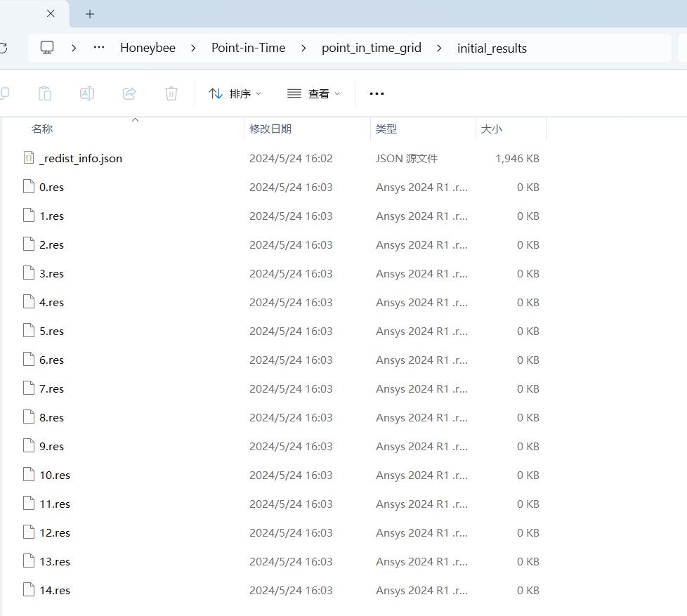Viewport: 687px width, 616px height.
Task: Show hidden breadcrumb folders via ellipsis
Action: tap(99, 47)
